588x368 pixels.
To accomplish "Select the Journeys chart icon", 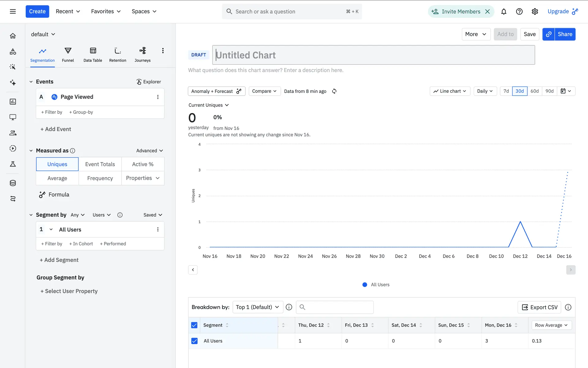I will (x=142, y=51).
